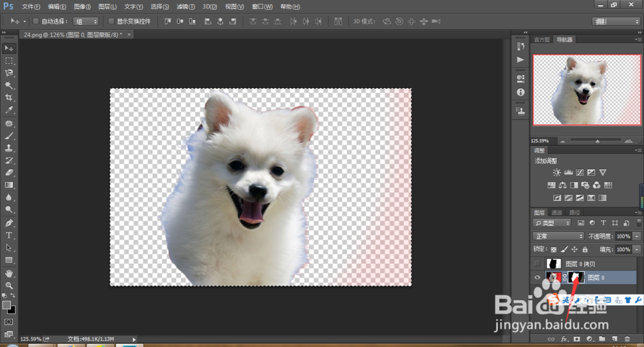Choose the Eyedropper tool

tap(9, 110)
